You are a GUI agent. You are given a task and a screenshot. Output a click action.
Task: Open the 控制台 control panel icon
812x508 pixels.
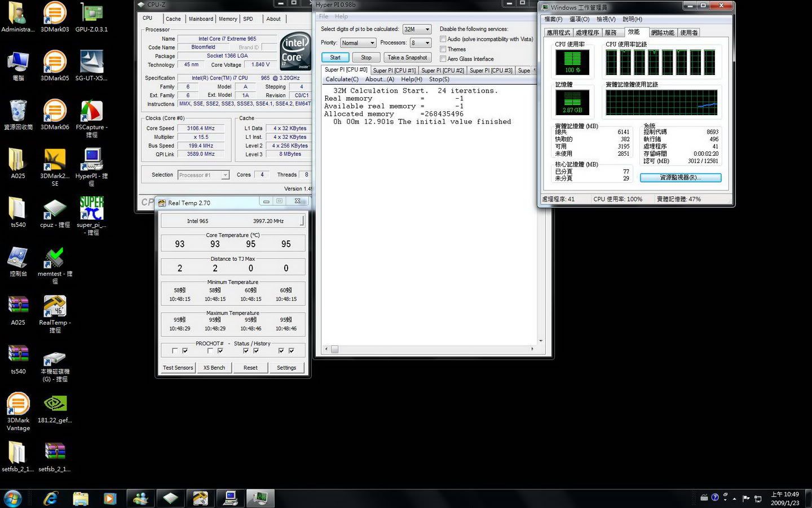coord(18,262)
